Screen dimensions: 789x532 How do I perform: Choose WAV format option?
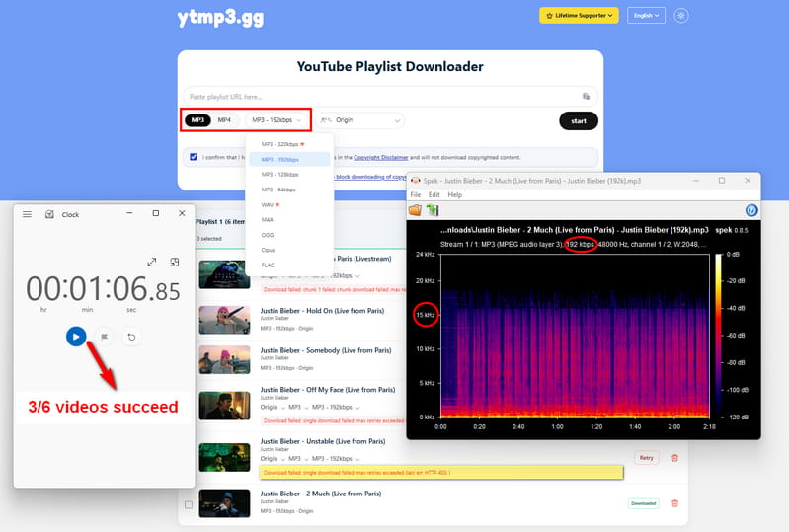(289, 204)
